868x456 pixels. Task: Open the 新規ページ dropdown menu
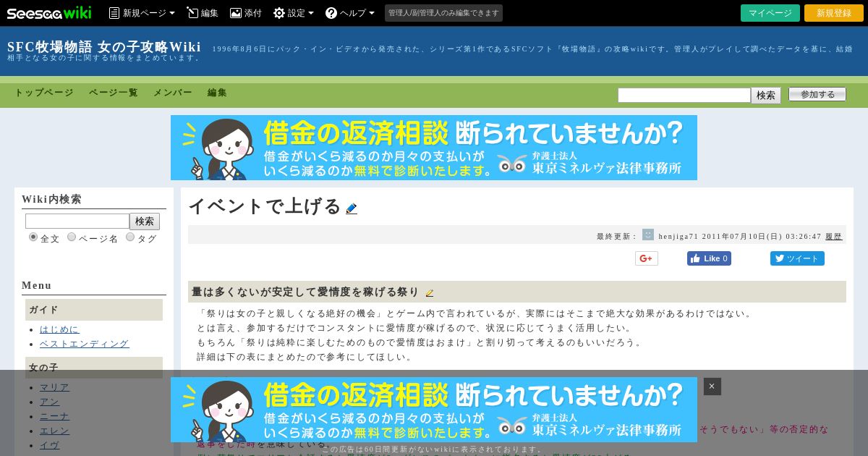coord(142,13)
